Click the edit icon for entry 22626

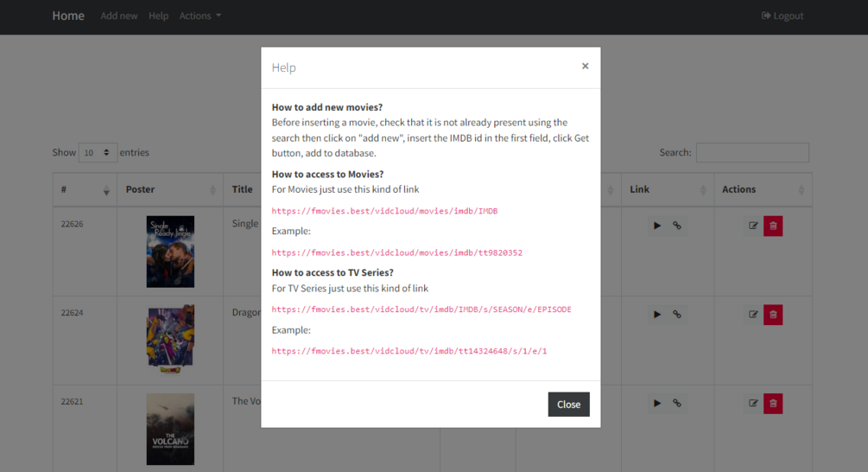pyautogui.click(x=753, y=226)
